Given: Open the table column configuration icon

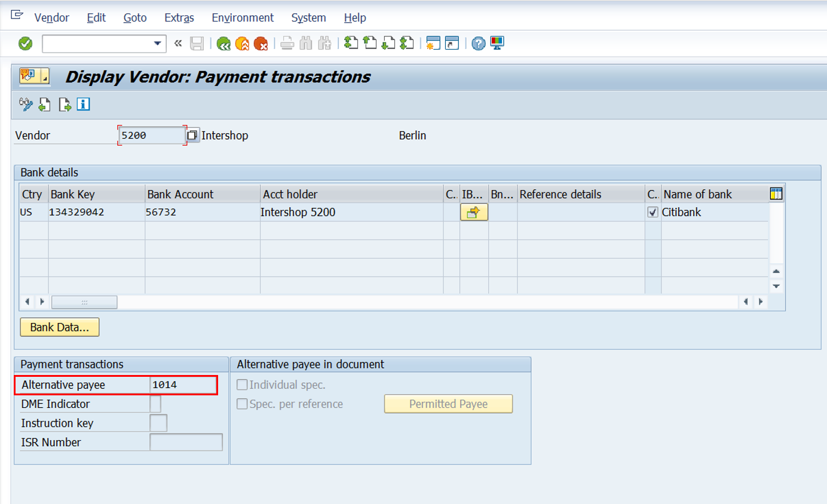Looking at the screenshot, I should point(776,193).
